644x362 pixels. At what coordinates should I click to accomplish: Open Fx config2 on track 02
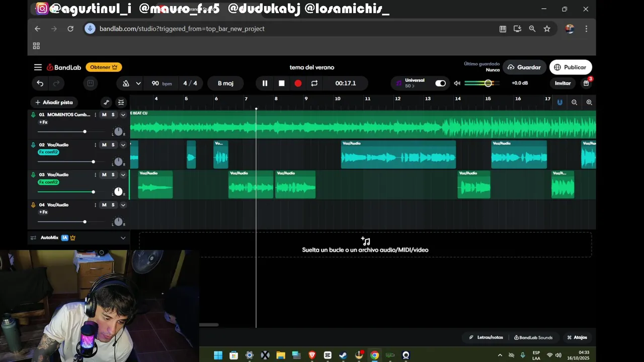click(48, 152)
